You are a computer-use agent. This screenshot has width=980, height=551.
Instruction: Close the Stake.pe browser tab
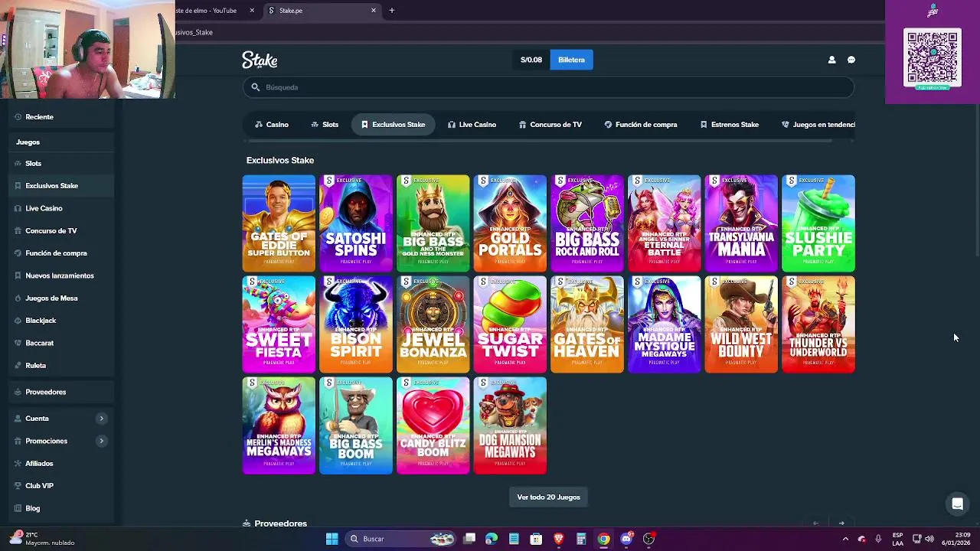[374, 11]
